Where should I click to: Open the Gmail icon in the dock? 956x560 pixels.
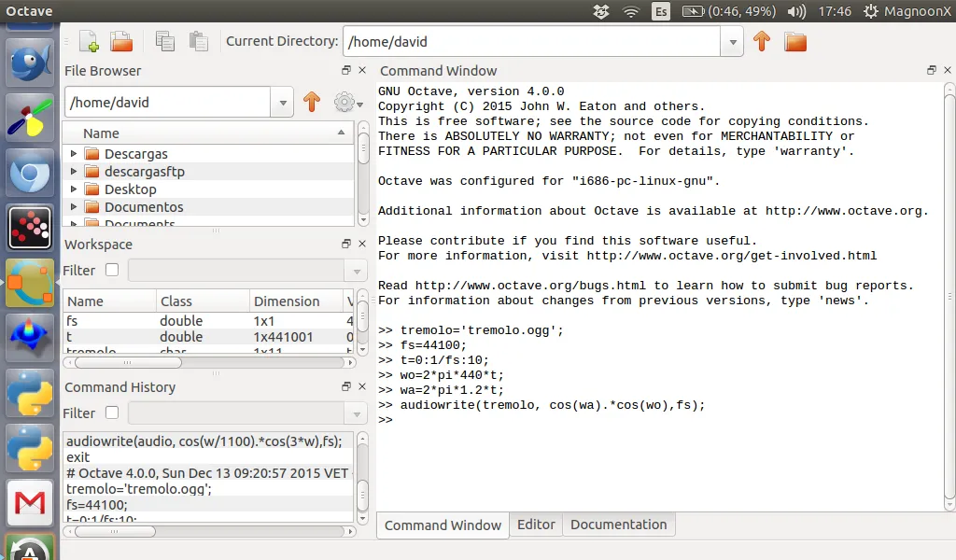click(x=30, y=503)
